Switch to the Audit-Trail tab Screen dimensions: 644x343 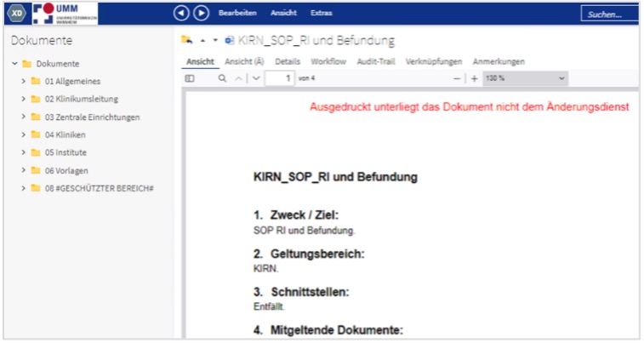click(376, 61)
